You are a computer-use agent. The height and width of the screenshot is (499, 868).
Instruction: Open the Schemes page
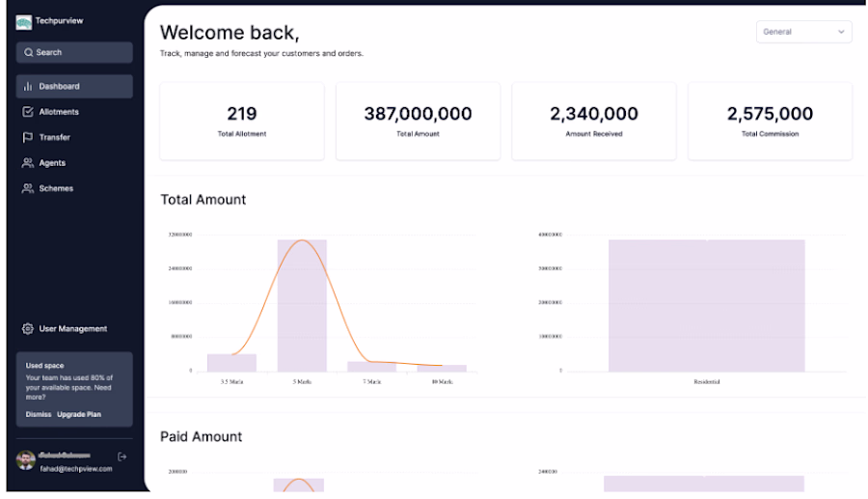[x=74, y=188]
